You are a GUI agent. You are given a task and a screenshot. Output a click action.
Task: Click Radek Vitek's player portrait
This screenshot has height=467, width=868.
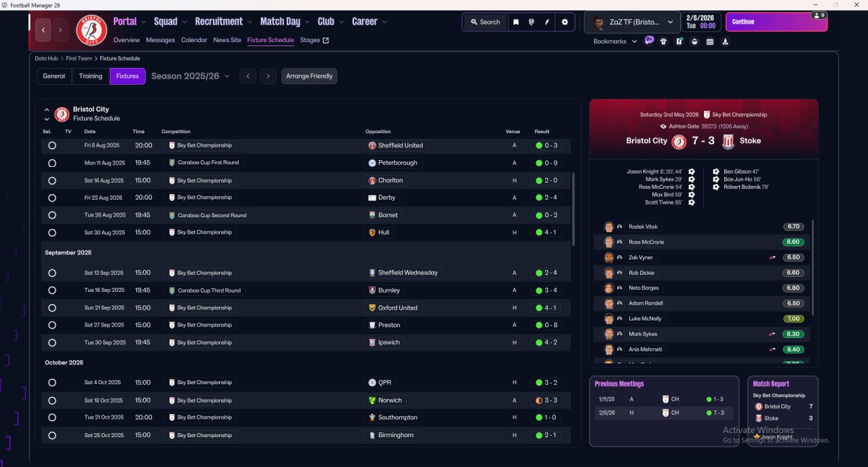(609, 227)
